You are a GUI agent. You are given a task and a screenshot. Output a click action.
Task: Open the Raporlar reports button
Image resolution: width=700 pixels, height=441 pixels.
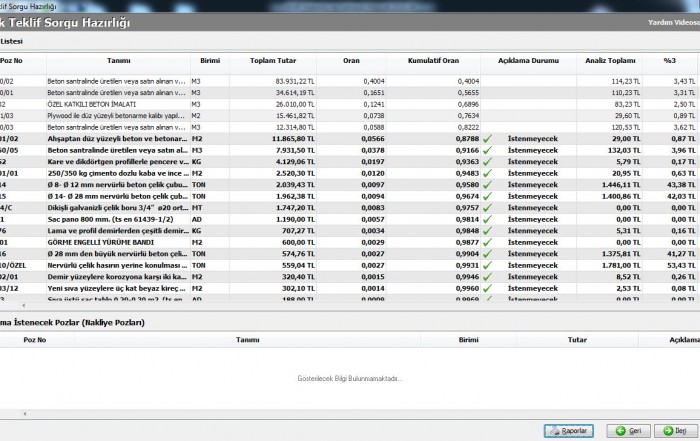coord(567,430)
